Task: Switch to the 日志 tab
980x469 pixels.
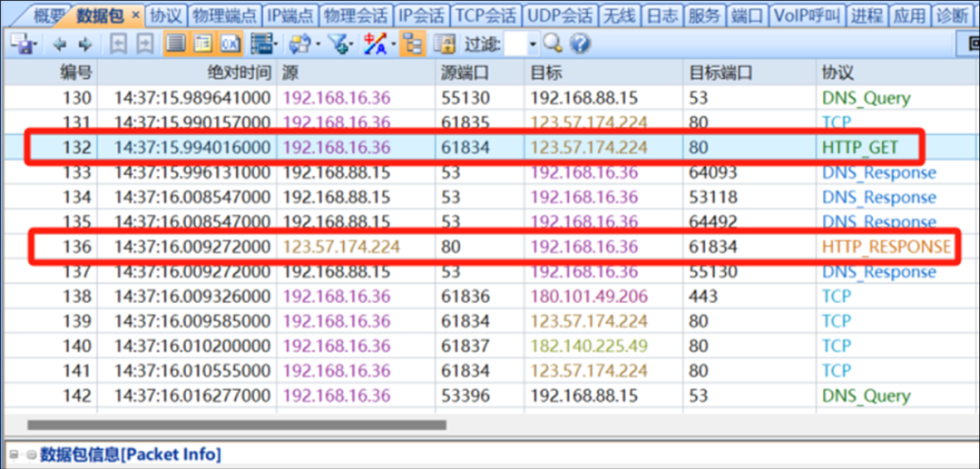Action: coord(661,15)
